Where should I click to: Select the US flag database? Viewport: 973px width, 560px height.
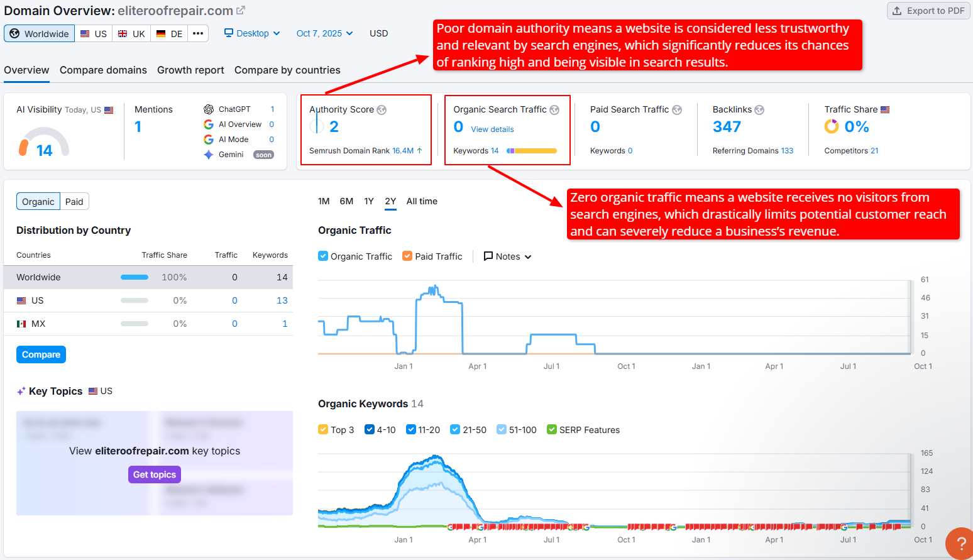(94, 33)
